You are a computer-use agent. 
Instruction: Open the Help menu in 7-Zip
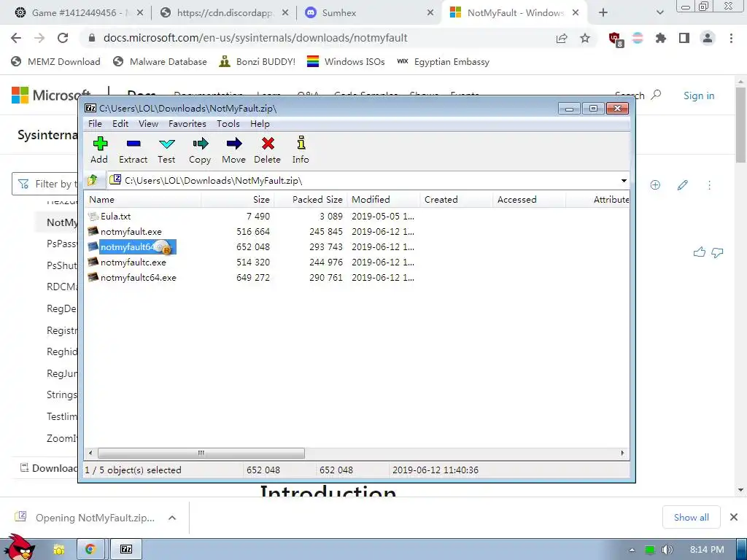point(260,124)
